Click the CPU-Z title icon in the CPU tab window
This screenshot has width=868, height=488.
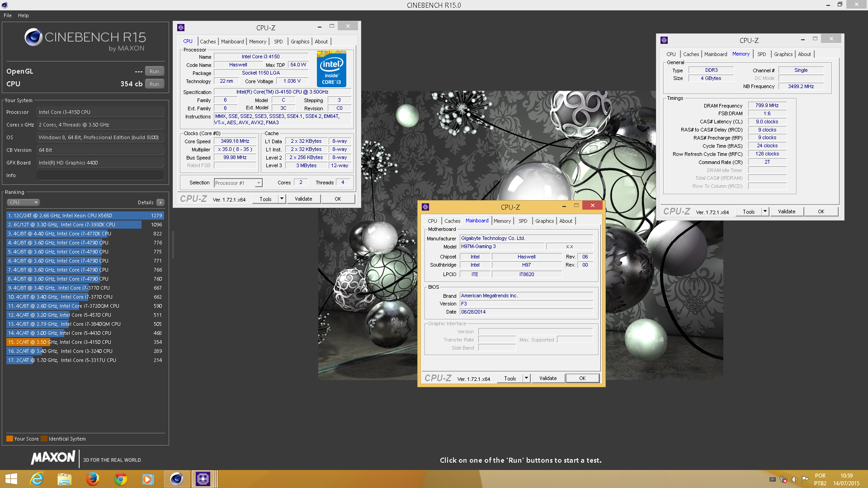click(181, 28)
